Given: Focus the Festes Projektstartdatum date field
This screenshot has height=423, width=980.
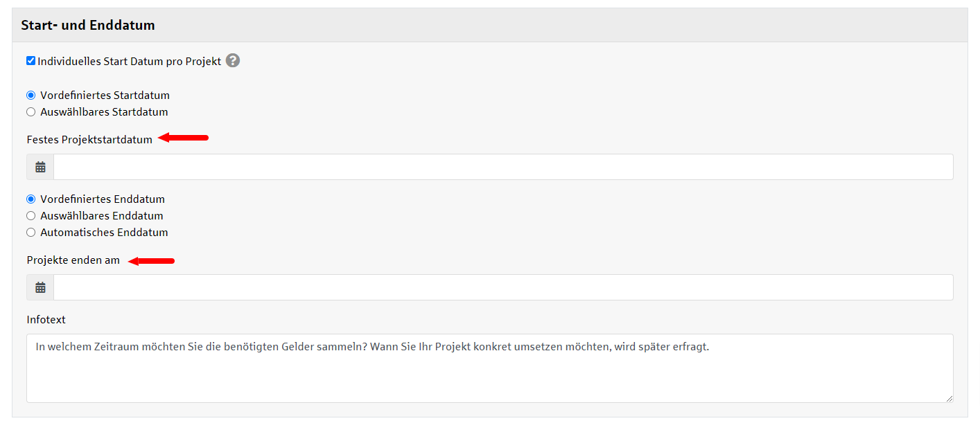Looking at the screenshot, I should point(503,167).
